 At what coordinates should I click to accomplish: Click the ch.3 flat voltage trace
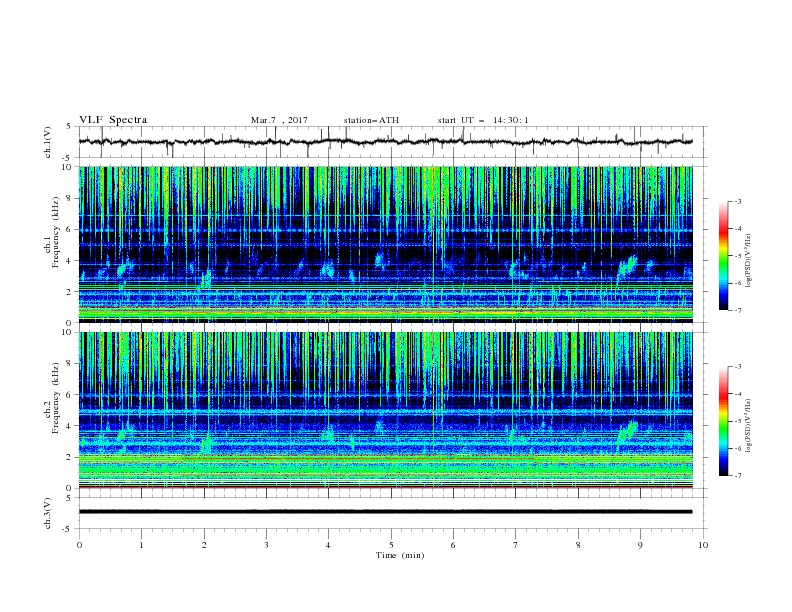click(x=385, y=512)
